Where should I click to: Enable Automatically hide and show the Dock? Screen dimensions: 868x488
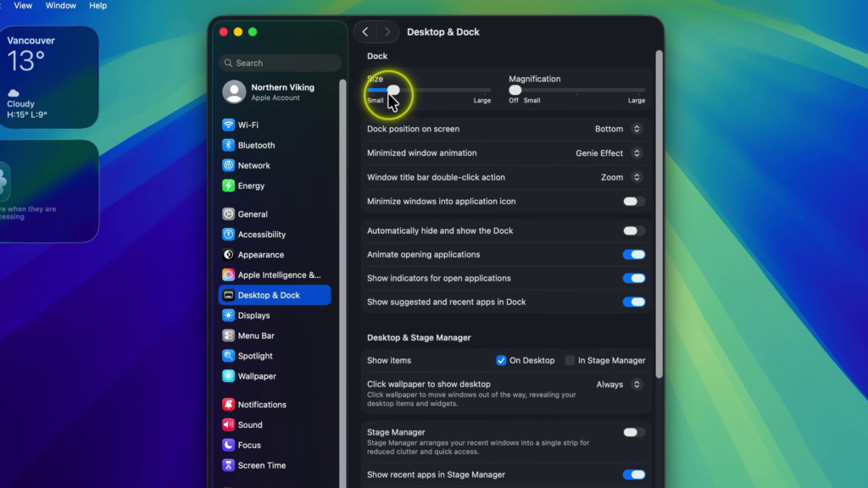(634, 230)
